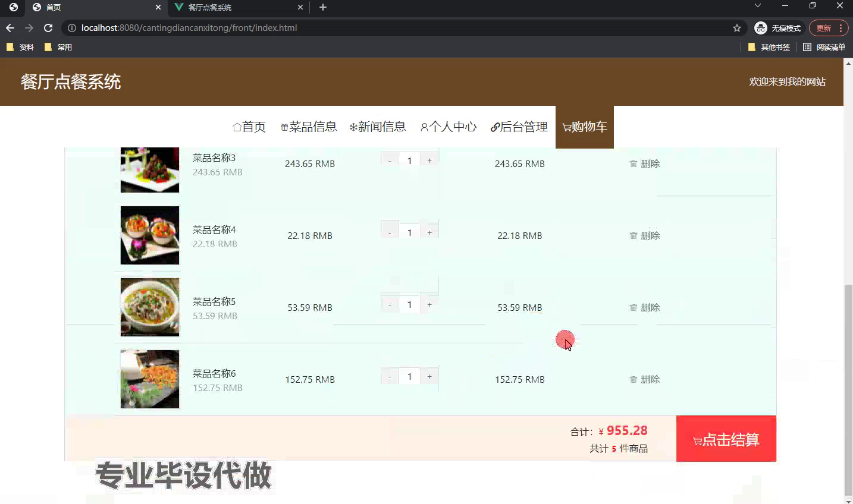
Task: Open the 菜品名称5 dish thumbnail
Action: [x=150, y=307]
